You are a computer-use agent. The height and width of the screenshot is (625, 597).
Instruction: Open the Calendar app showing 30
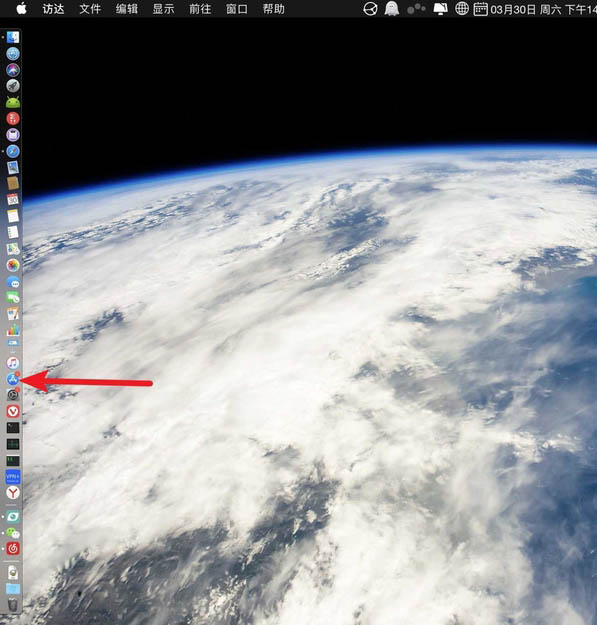pyautogui.click(x=13, y=199)
